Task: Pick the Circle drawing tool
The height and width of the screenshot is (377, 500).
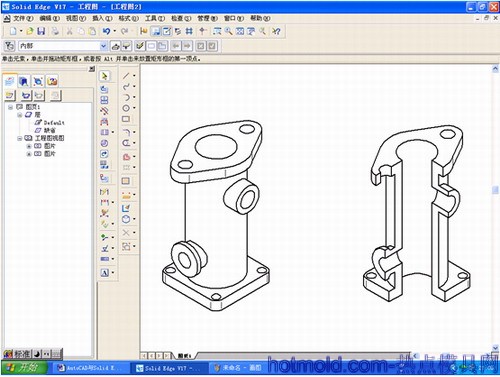Action: 126,108
